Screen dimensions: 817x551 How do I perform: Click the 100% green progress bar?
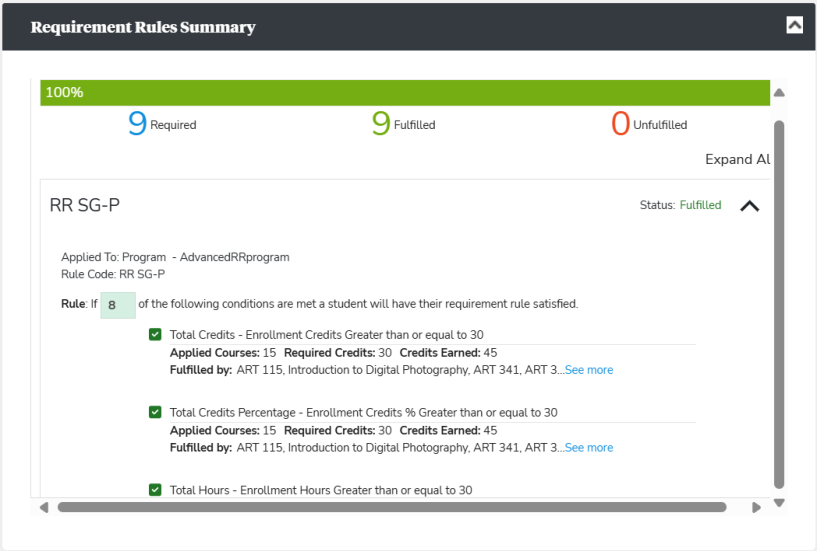point(405,92)
